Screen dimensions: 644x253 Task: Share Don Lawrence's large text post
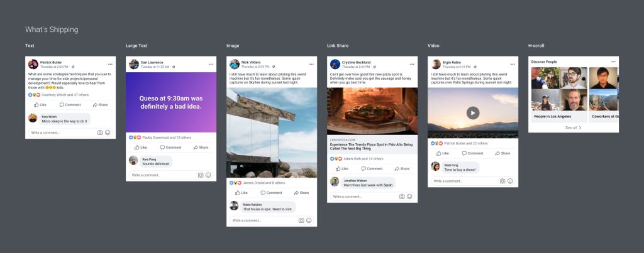coord(201,147)
